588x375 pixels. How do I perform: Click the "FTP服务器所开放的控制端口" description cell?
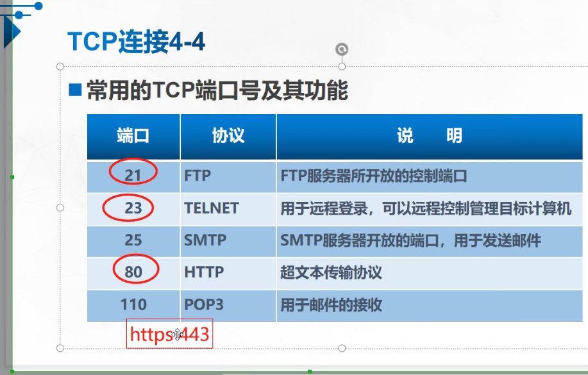click(x=430, y=177)
